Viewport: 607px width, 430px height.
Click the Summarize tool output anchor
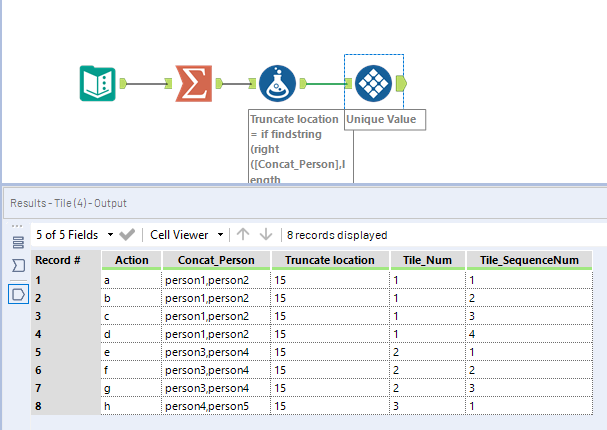219,84
